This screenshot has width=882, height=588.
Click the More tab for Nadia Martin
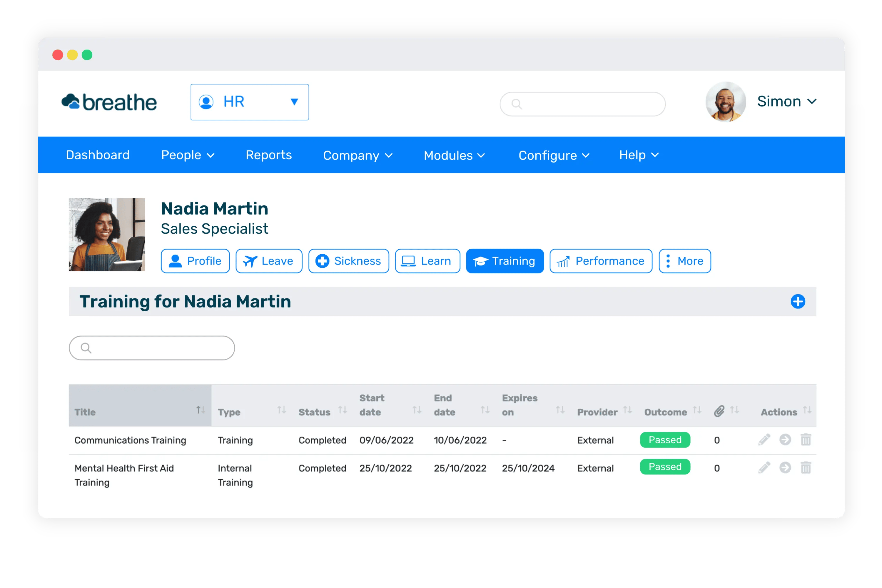[684, 260]
